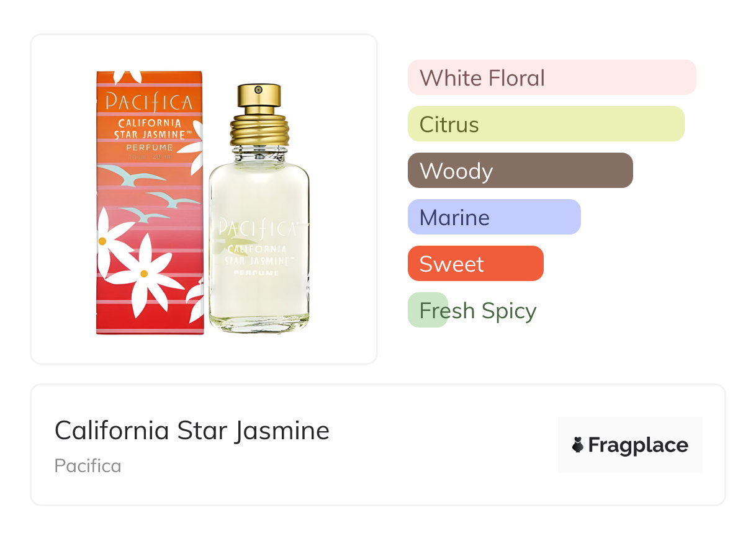
Task: Select the Citrus accord bar
Action: (x=546, y=124)
